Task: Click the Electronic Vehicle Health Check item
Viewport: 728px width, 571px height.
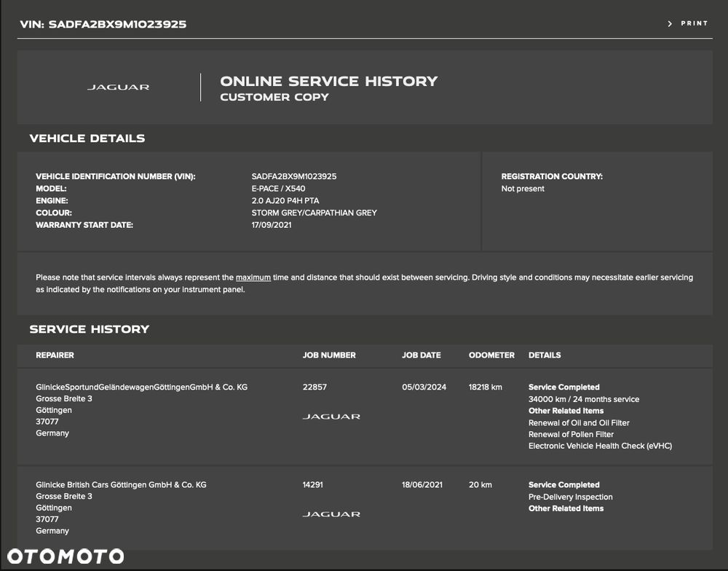Action: [600, 446]
